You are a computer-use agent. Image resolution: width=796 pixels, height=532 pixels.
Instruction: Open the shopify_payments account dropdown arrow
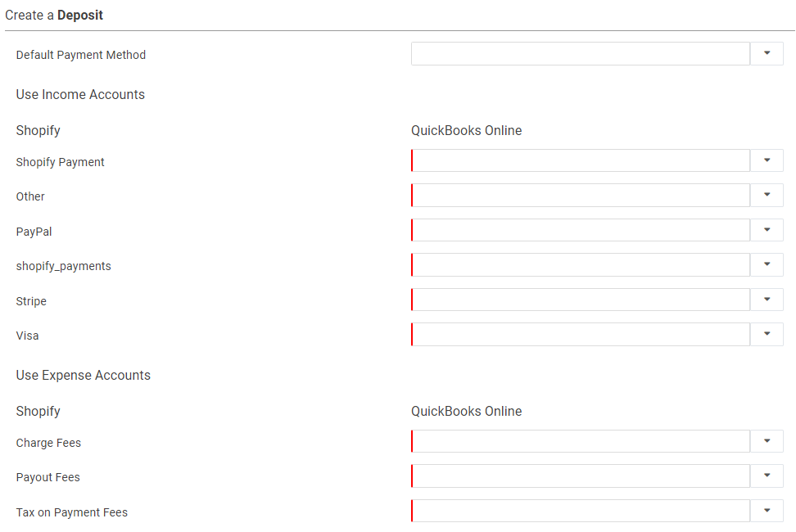coord(767,264)
